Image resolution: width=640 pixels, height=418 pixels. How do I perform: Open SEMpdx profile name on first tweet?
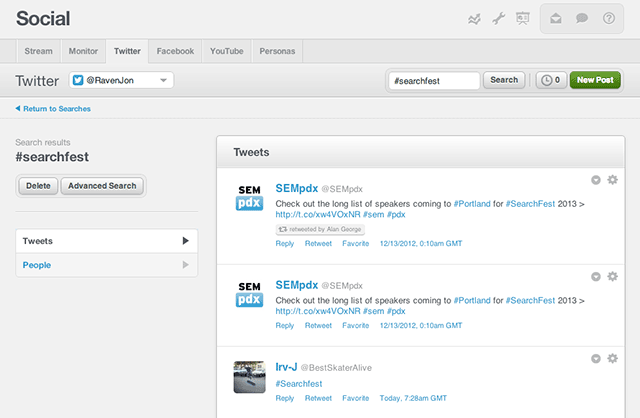click(297, 188)
